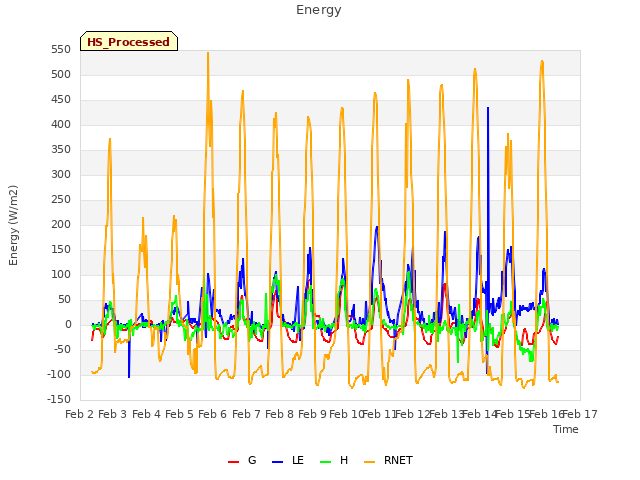This screenshot has height=480, width=640.
Task: Click the Feb 6 x-axis label
Action: click(x=212, y=414)
